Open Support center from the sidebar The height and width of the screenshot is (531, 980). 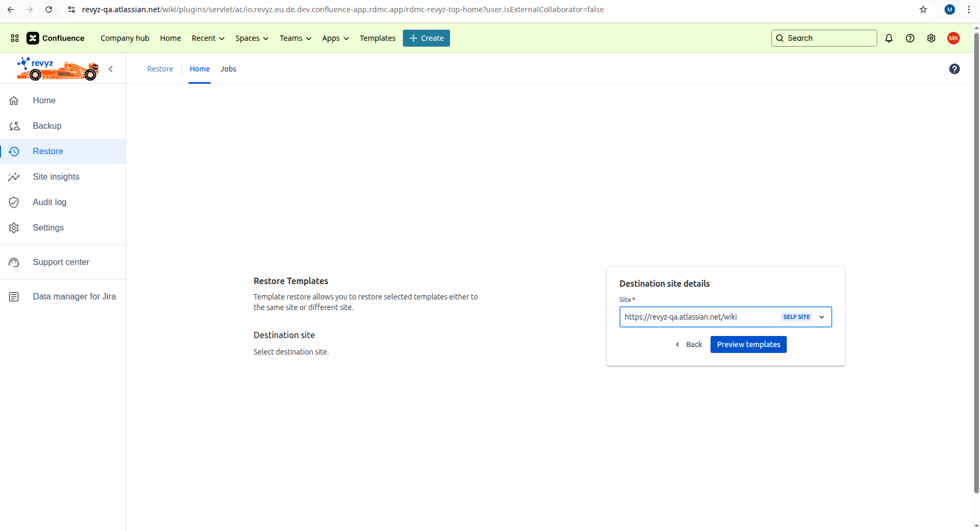click(60, 262)
